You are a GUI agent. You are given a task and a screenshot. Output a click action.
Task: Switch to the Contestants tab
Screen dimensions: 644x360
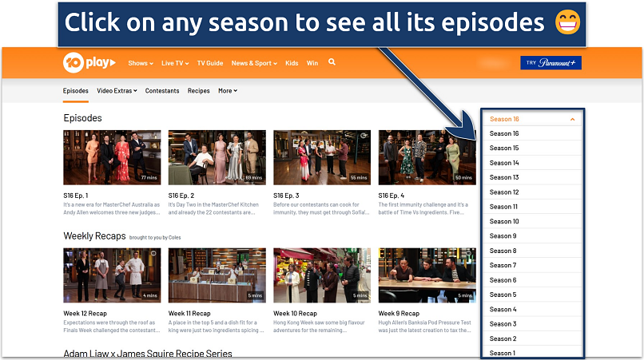[162, 91]
